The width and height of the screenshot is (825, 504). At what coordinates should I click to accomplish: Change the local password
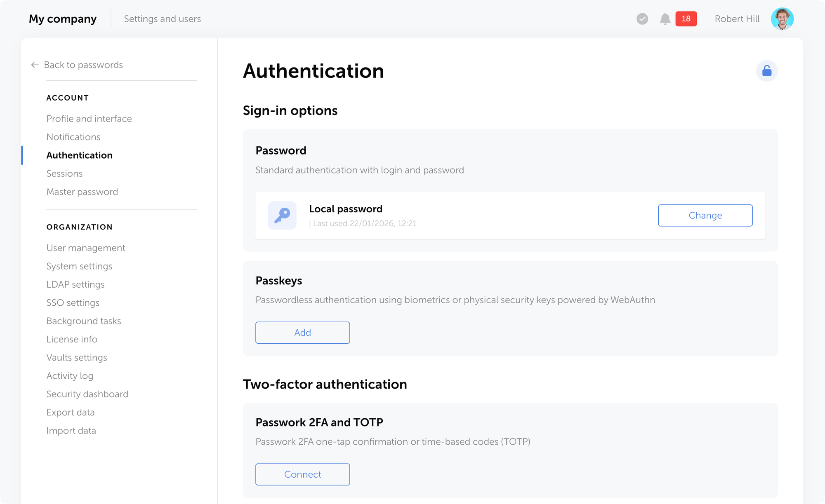(705, 215)
